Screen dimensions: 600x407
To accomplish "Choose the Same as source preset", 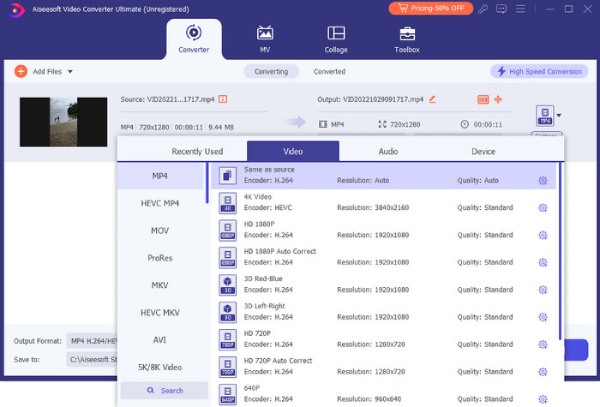I will pos(383,176).
